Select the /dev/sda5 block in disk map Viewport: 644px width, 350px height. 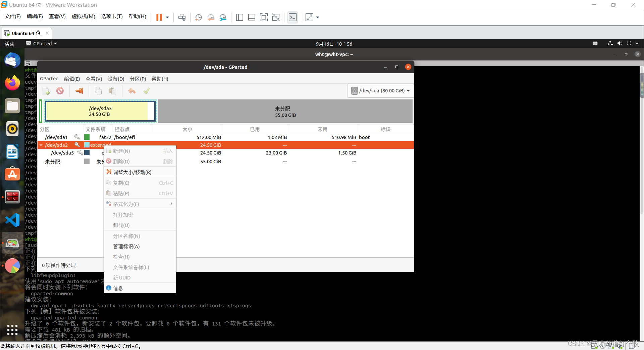[100, 111]
